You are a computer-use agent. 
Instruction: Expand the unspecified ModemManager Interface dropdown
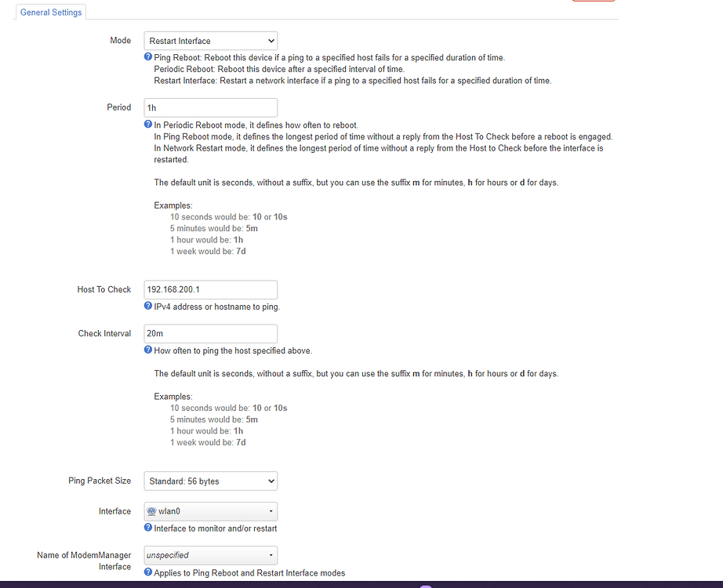point(210,555)
